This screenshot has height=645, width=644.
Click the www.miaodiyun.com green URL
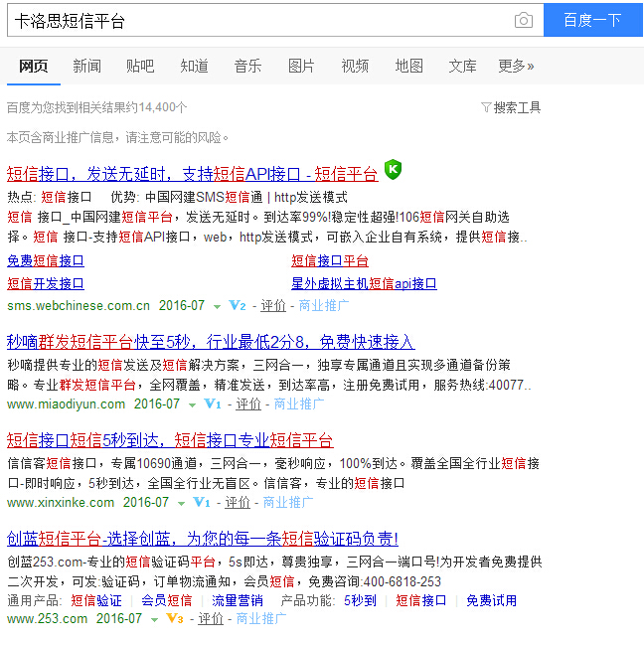[x=67, y=403]
